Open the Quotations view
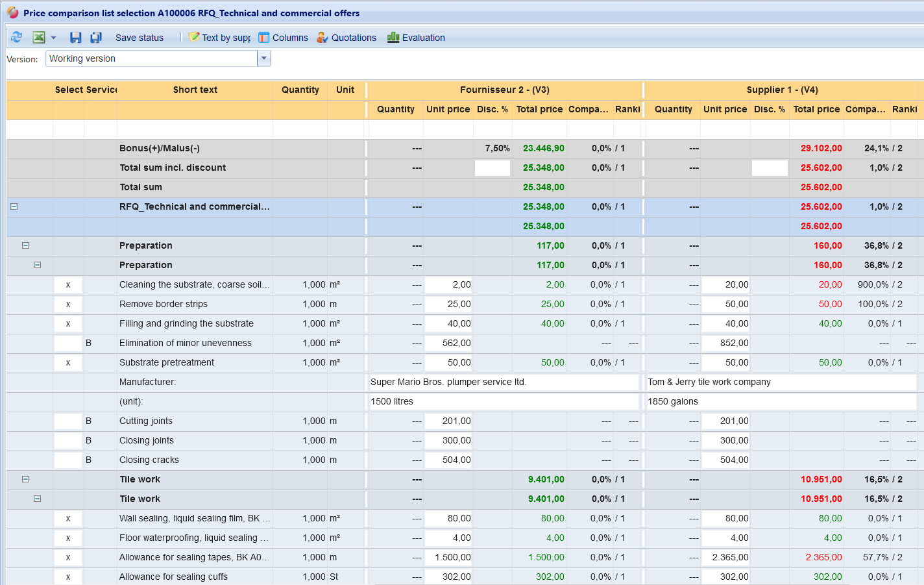 coord(346,38)
